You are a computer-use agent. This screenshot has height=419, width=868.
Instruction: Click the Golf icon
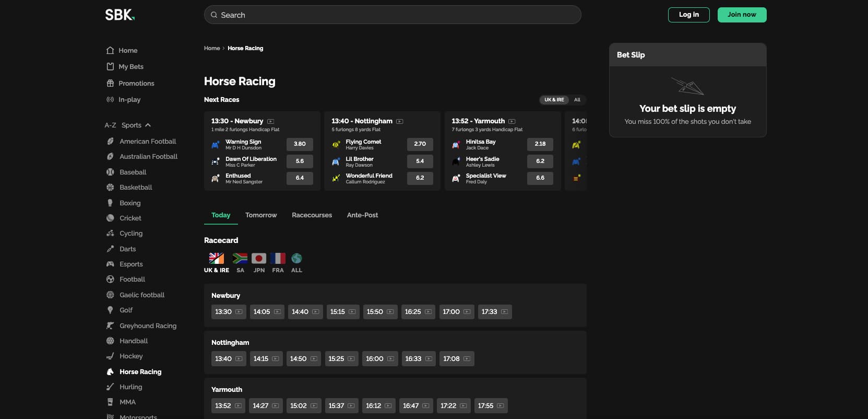click(x=110, y=310)
